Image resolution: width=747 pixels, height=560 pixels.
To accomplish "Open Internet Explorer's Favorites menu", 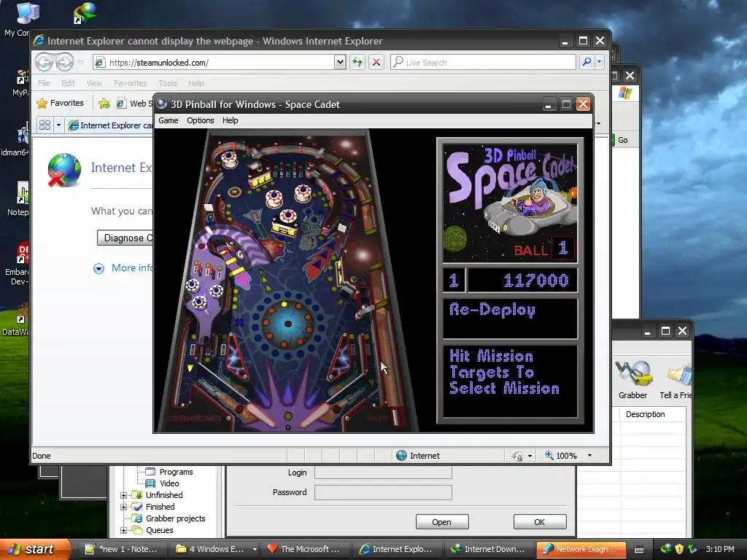I will (130, 83).
